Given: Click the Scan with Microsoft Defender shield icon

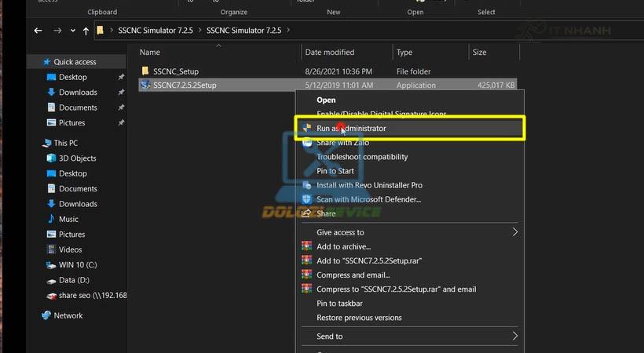Looking at the screenshot, I should [307, 199].
